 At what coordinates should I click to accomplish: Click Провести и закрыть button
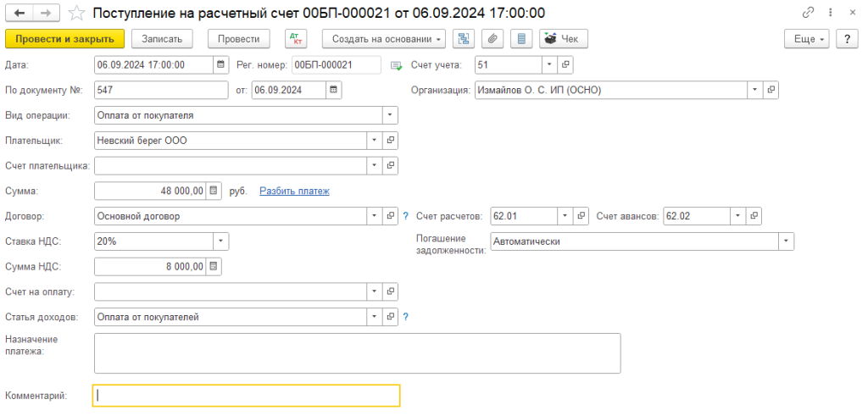(x=65, y=39)
